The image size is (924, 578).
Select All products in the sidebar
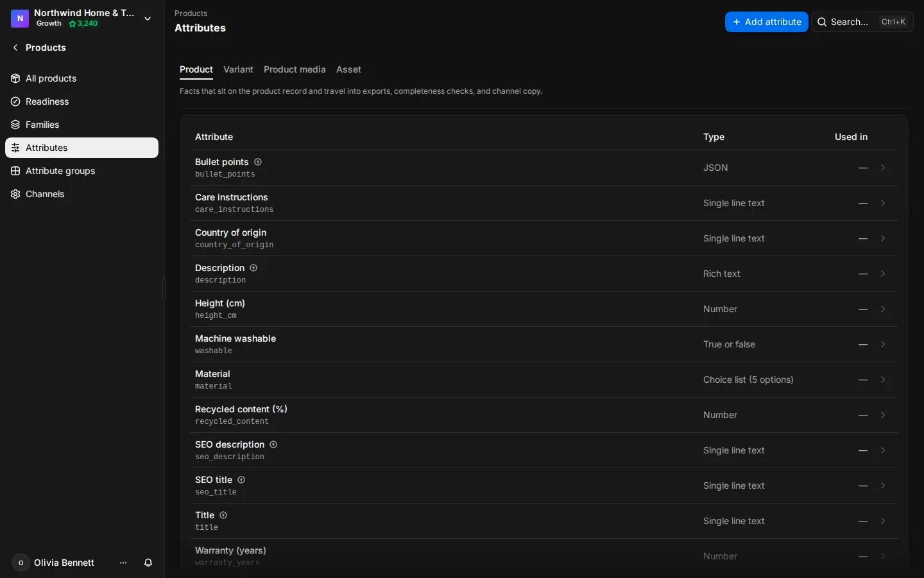point(81,78)
